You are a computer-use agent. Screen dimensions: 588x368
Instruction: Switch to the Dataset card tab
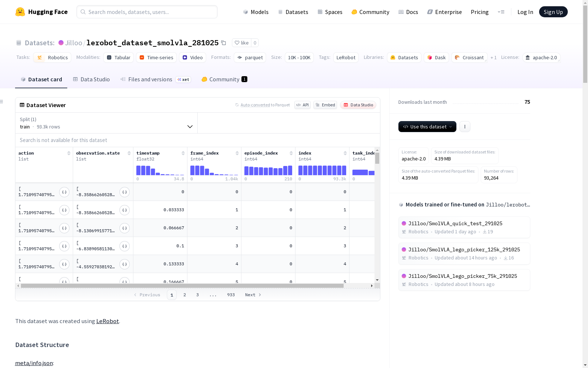point(41,79)
